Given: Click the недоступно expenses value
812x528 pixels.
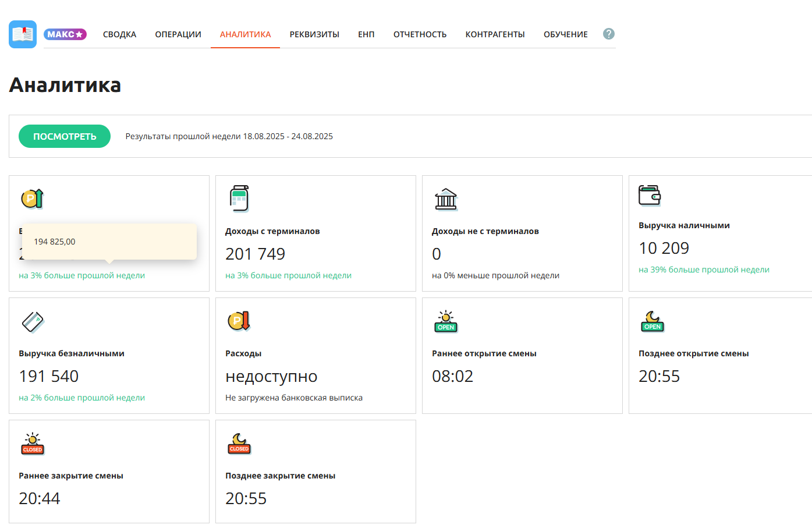Looking at the screenshot, I should 271,377.
